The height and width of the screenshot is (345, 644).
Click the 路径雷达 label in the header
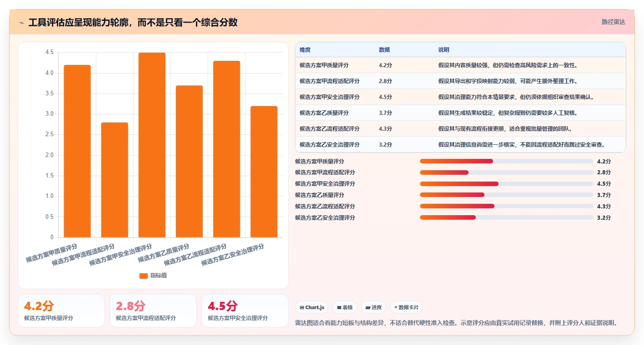[613, 22]
